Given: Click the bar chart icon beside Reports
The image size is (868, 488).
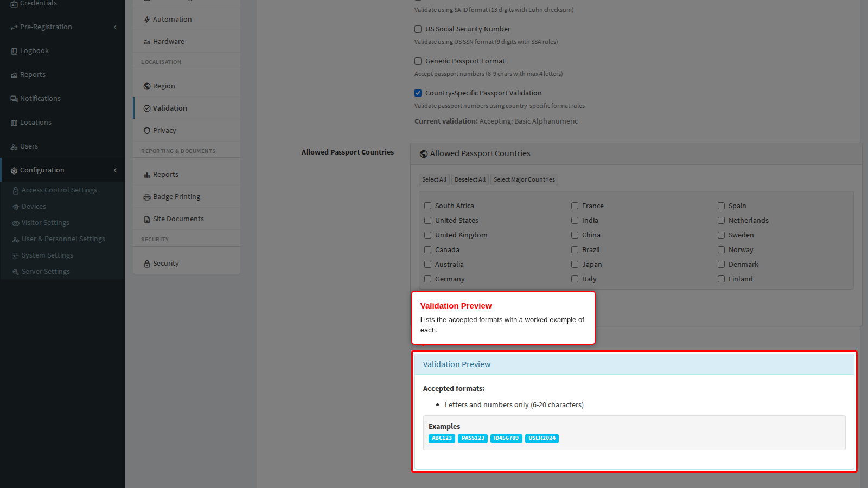Looking at the screenshot, I should 147,175.
